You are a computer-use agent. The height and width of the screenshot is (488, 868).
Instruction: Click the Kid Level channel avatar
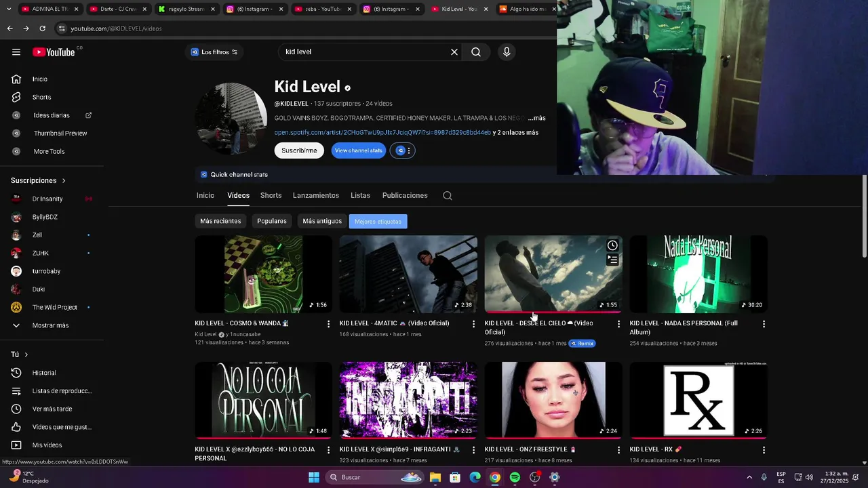point(231,119)
